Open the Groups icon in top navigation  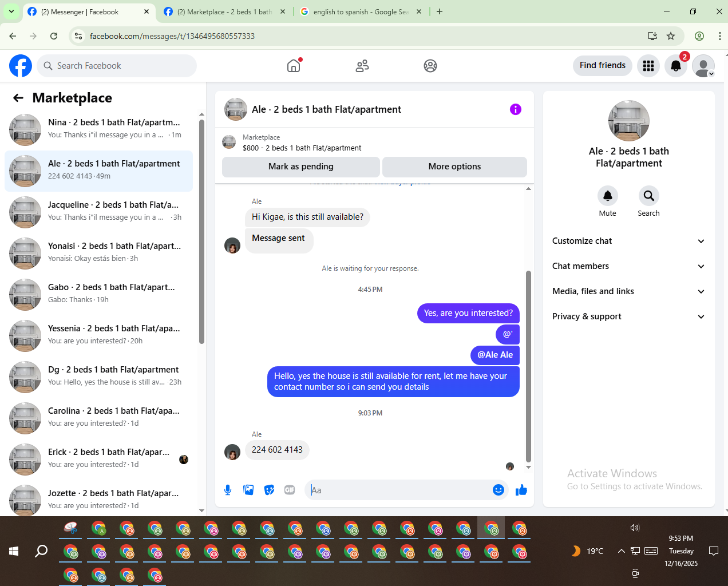pyautogui.click(x=430, y=66)
